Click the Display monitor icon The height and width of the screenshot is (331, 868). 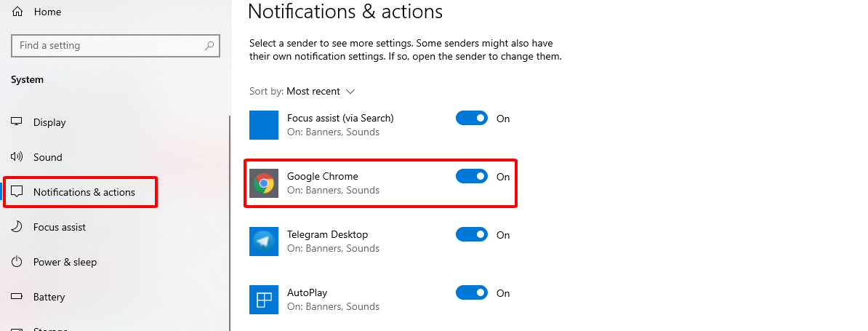tap(17, 122)
